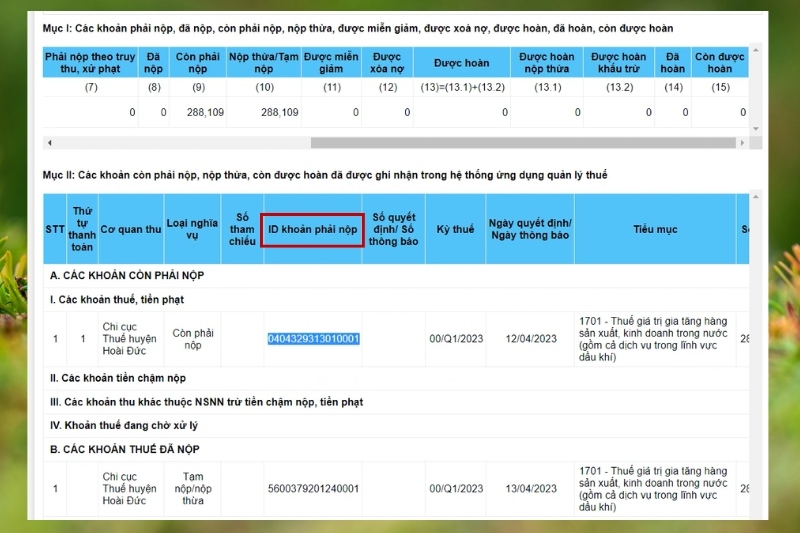The image size is (800, 533).
Task: Click 'Số quyết định/ Số thông báo' header
Action: (x=393, y=229)
